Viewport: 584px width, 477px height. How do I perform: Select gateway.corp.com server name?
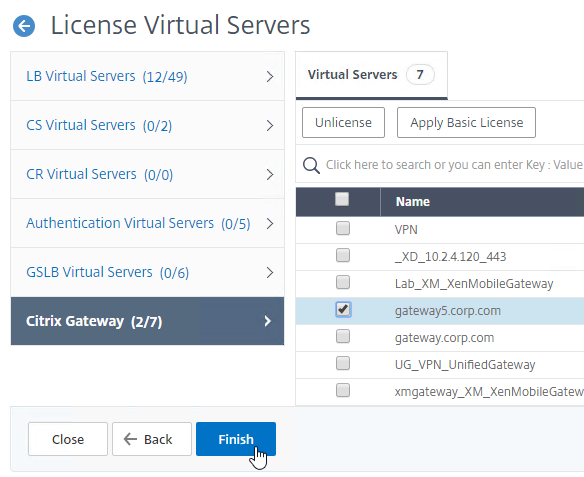pos(444,338)
